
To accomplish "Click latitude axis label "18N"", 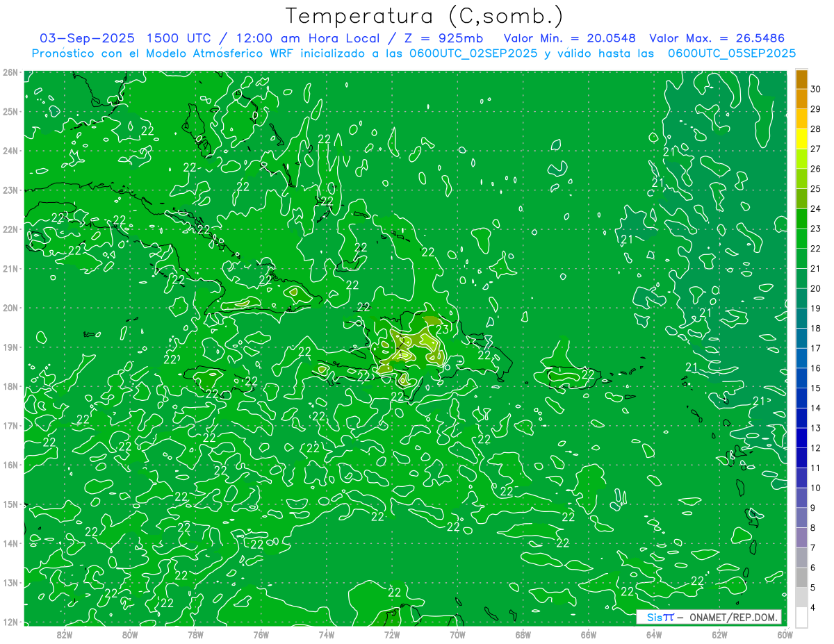I will pos(10,386).
